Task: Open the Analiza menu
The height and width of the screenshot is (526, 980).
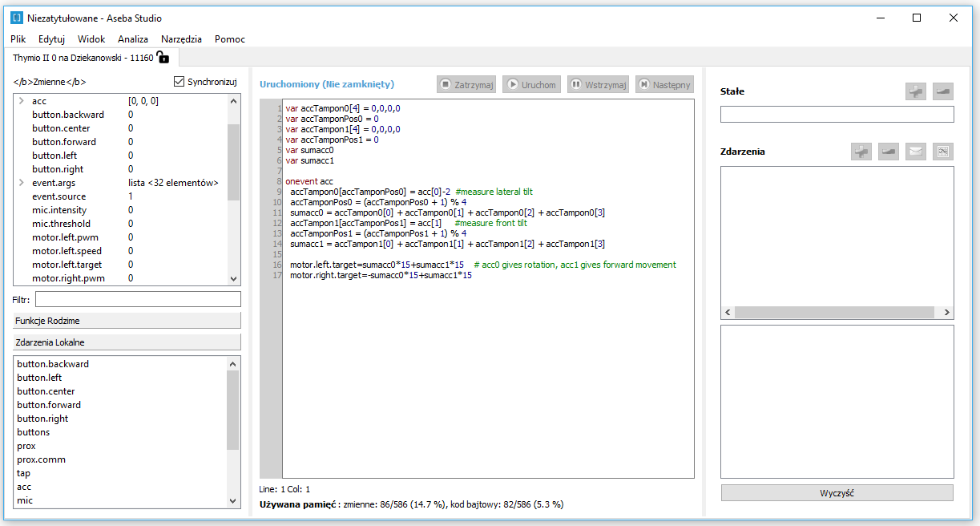Action: click(x=133, y=38)
